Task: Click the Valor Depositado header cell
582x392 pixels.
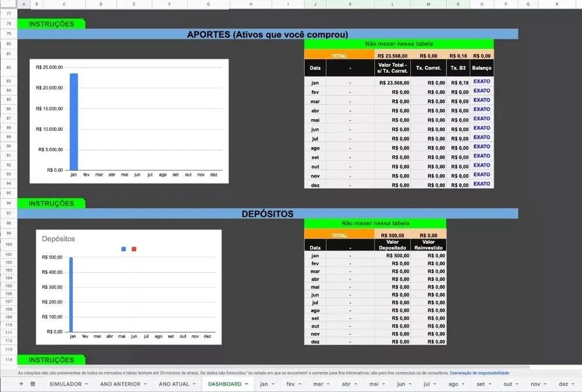Action: tap(392, 245)
